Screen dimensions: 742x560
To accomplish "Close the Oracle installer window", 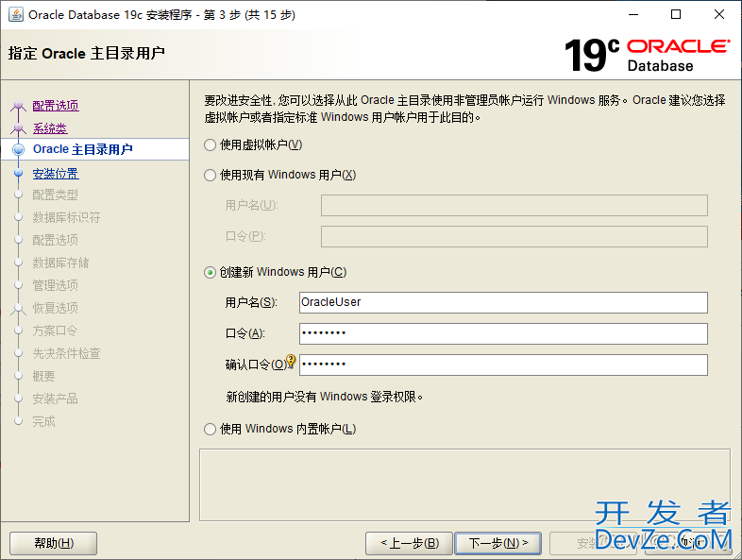I will pyautogui.click(x=719, y=15).
